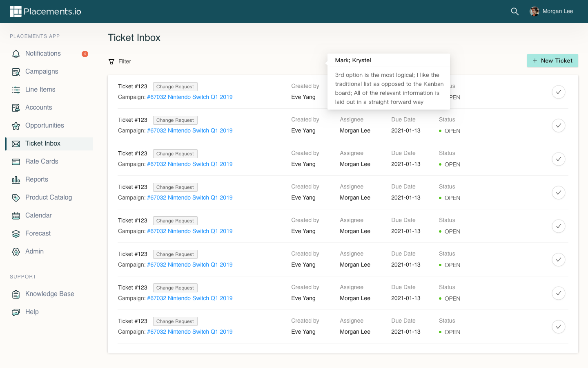Viewport: 588px width, 368px height.
Task: Click the Change Request tag on third ticket
Action: [x=175, y=154]
